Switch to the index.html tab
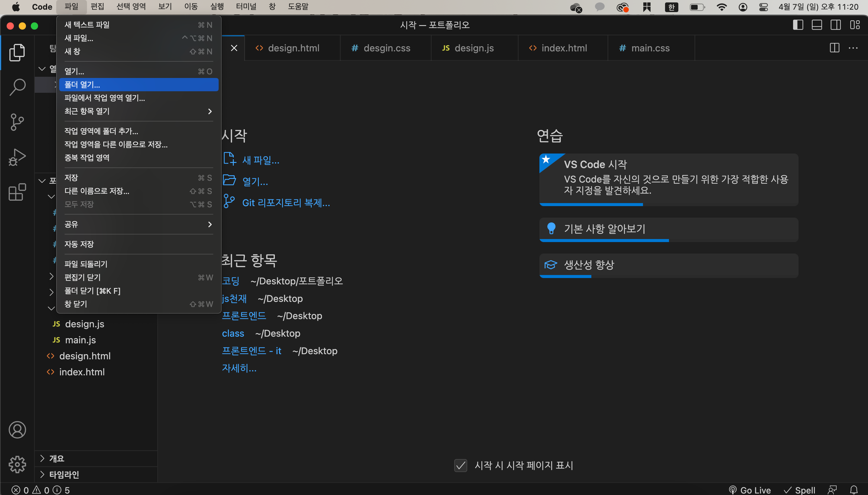 (x=563, y=48)
